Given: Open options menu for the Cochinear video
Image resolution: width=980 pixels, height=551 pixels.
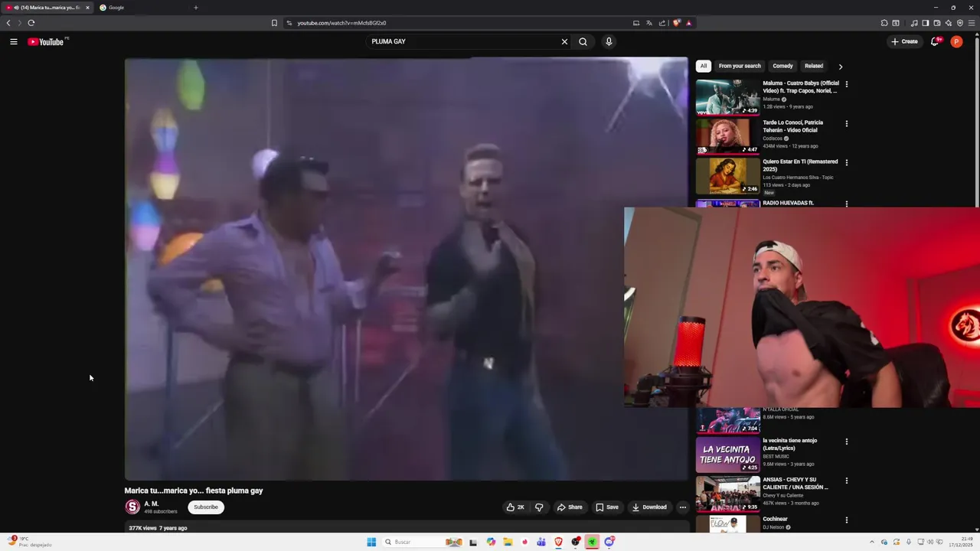Looking at the screenshot, I should point(846,520).
